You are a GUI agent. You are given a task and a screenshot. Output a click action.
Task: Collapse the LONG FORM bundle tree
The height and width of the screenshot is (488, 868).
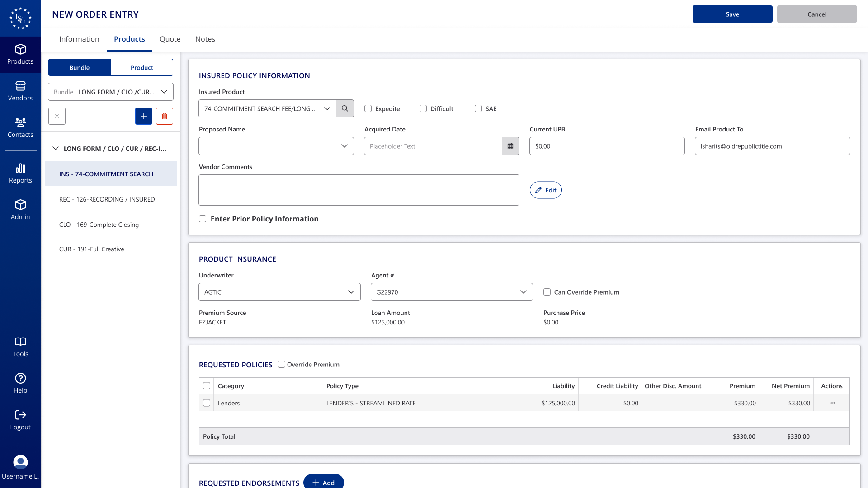pyautogui.click(x=56, y=148)
